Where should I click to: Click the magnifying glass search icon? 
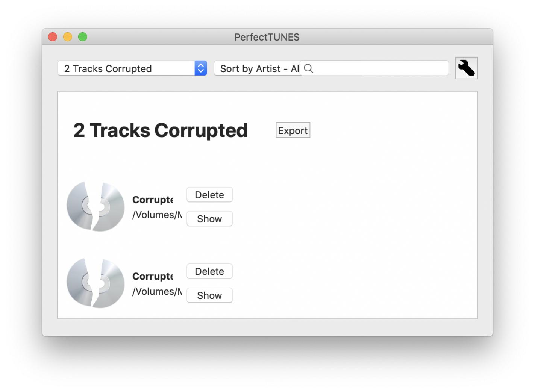click(x=308, y=68)
